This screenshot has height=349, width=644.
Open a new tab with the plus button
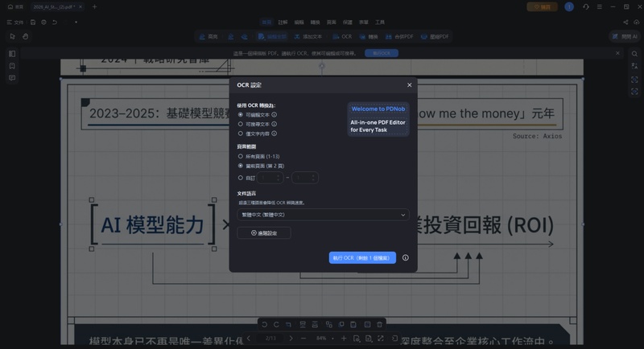pyautogui.click(x=94, y=6)
